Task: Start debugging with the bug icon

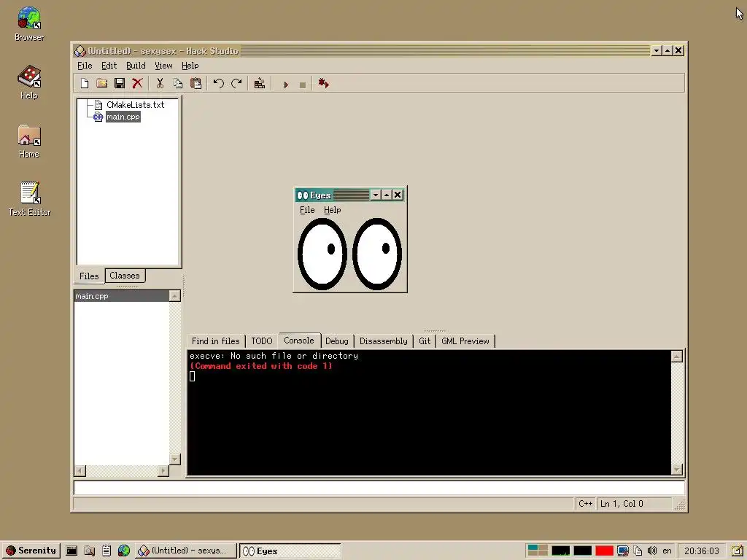Action: click(x=323, y=84)
